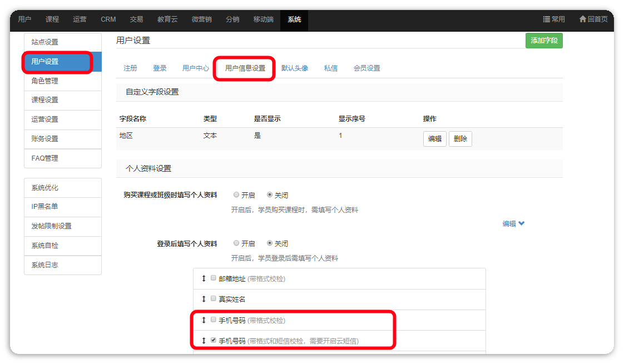Click 删除 button for 地区 field

(460, 139)
